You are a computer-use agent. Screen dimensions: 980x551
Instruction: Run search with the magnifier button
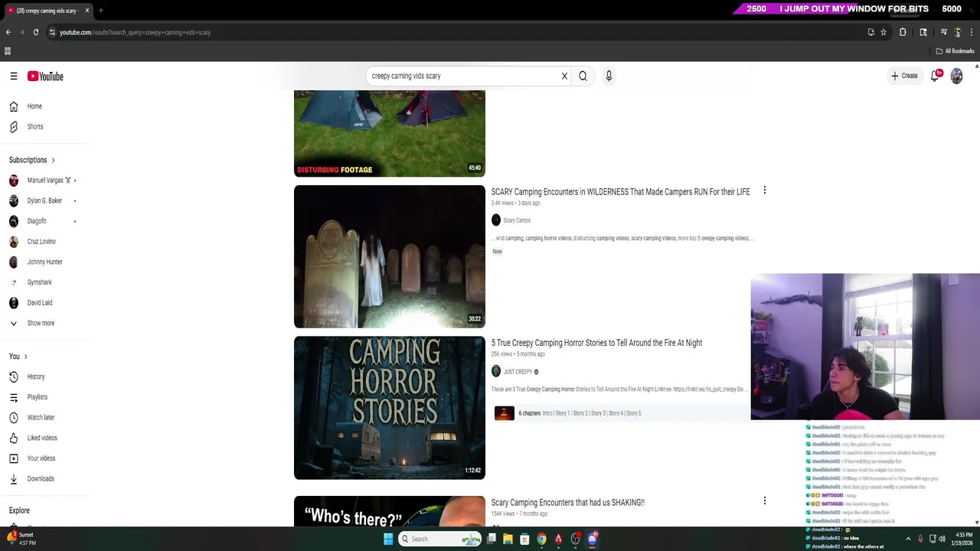click(583, 76)
